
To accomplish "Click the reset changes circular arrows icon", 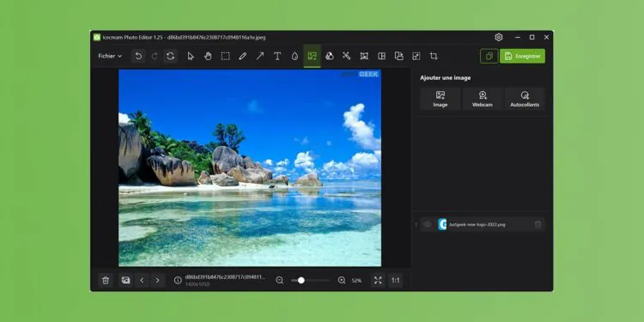I will click(x=171, y=57).
